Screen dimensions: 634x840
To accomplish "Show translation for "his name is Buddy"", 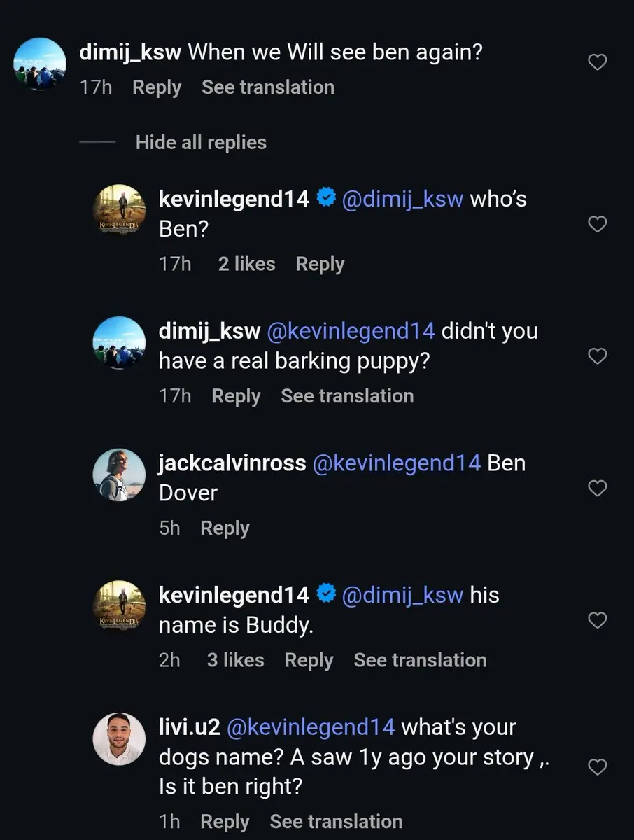I will [x=420, y=660].
